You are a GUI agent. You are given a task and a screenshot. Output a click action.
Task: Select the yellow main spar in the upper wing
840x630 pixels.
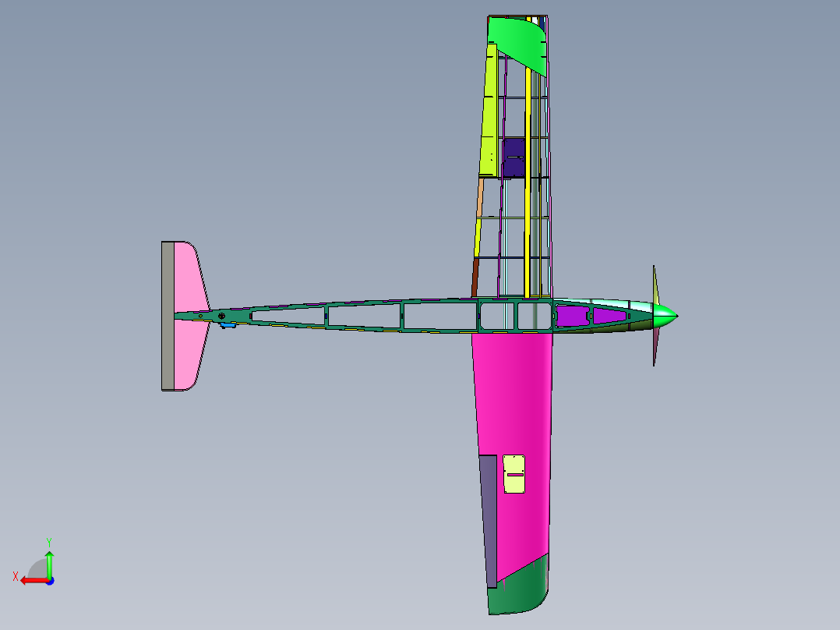(528, 182)
